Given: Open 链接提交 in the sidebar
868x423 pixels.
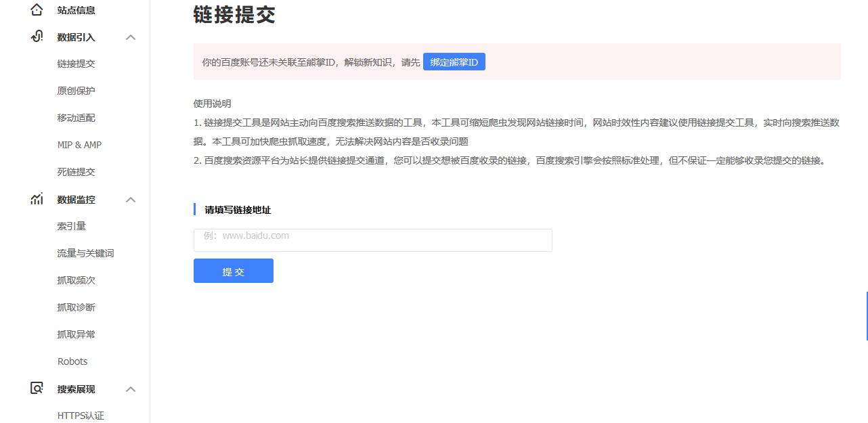Looking at the screenshot, I should [76, 64].
